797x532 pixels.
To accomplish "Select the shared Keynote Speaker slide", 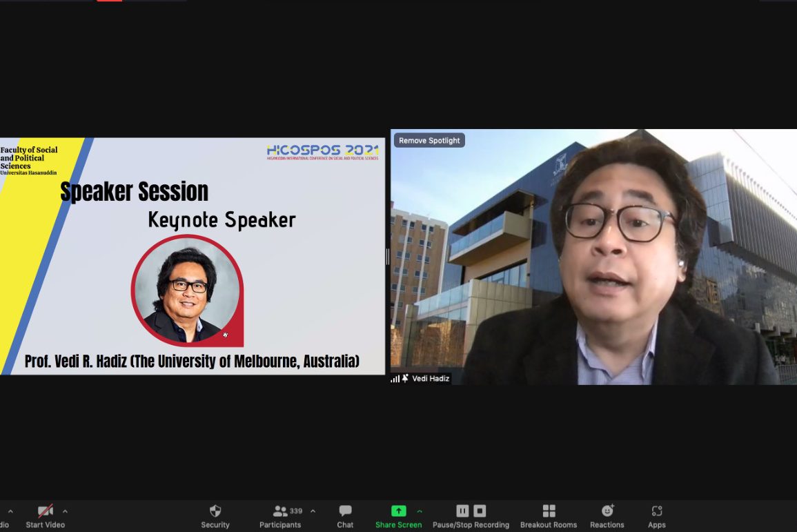I will point(193,256).
